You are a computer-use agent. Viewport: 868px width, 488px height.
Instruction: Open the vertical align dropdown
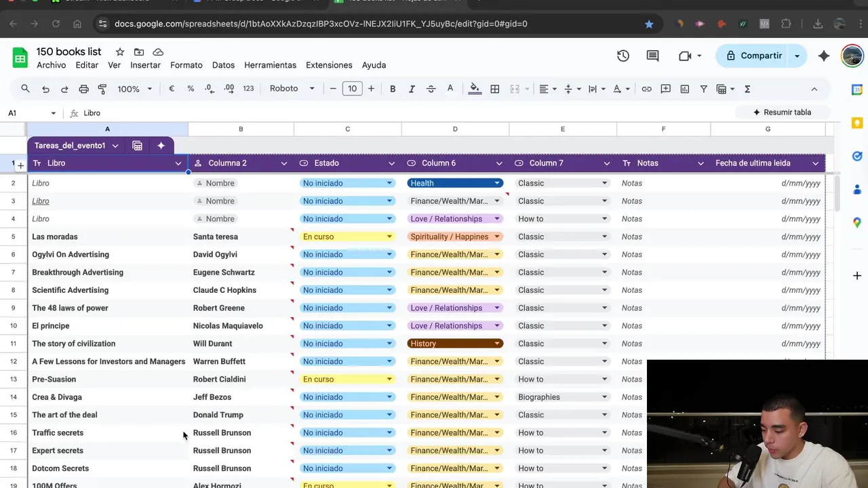572,89
